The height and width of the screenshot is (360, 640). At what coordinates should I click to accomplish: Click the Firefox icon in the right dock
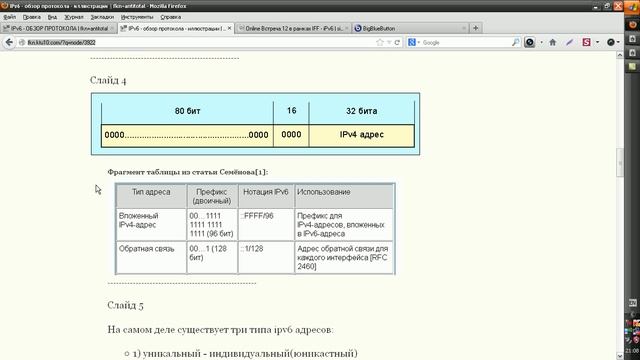click(632, 24)
